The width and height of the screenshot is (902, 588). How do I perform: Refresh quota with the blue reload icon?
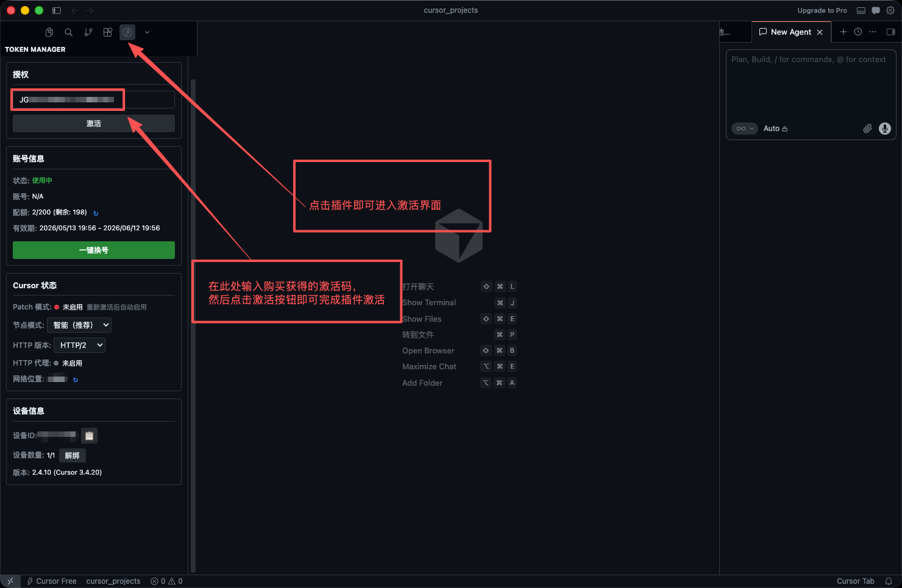pyautogui.click(x=96, y=213)
